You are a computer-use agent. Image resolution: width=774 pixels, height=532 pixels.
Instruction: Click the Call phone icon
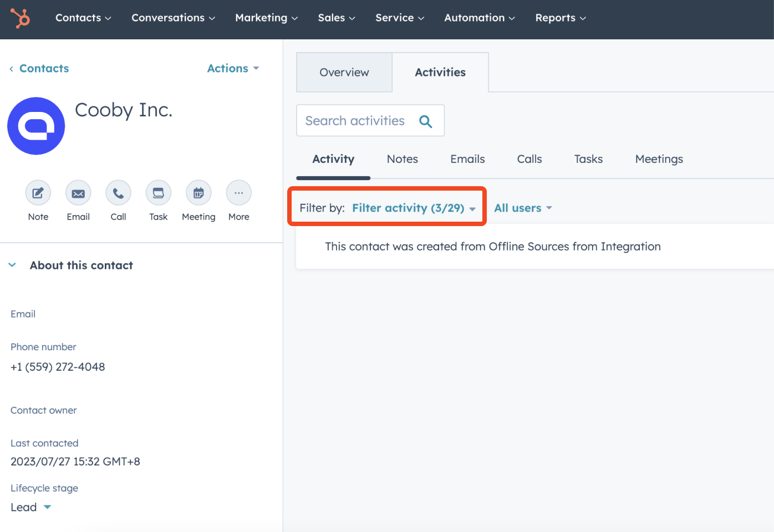pyautogui.click(x=118, y=193)
